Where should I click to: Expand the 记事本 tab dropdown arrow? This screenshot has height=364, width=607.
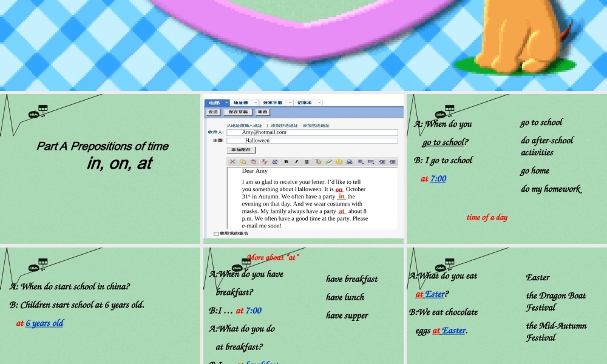(320, 103)
